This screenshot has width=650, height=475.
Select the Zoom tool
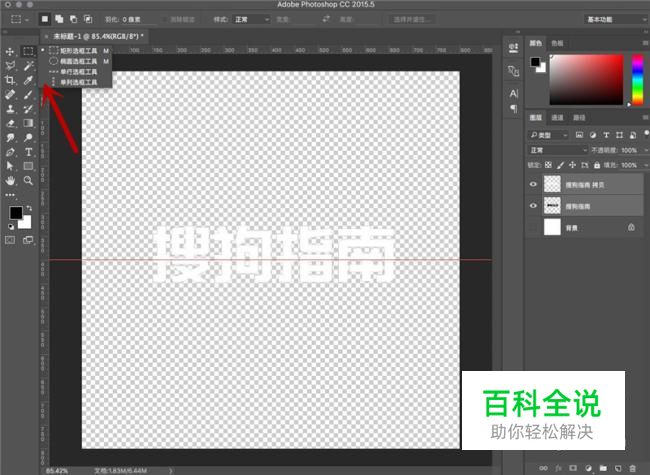coord(28,181)
